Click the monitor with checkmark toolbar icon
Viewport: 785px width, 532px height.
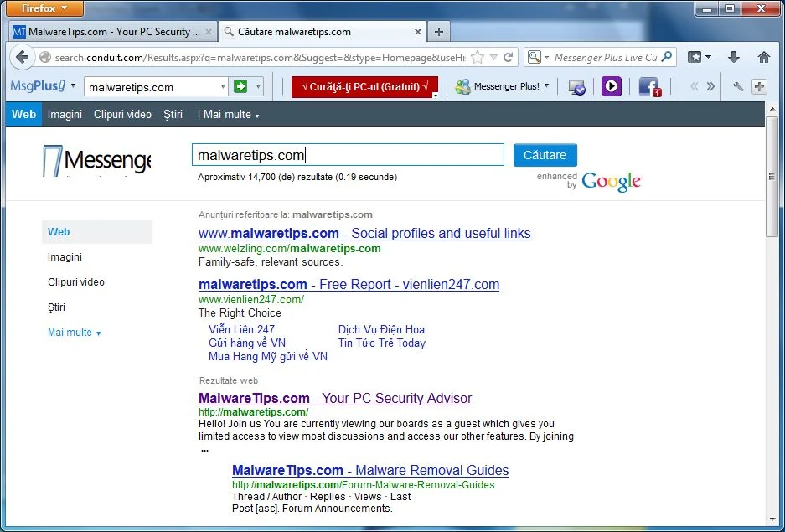tap(576, 88)
